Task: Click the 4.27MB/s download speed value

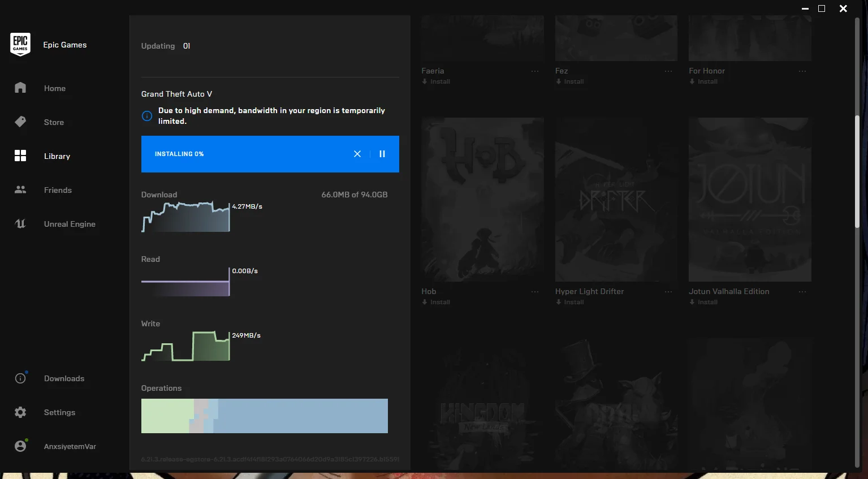Action: point(247,206)
